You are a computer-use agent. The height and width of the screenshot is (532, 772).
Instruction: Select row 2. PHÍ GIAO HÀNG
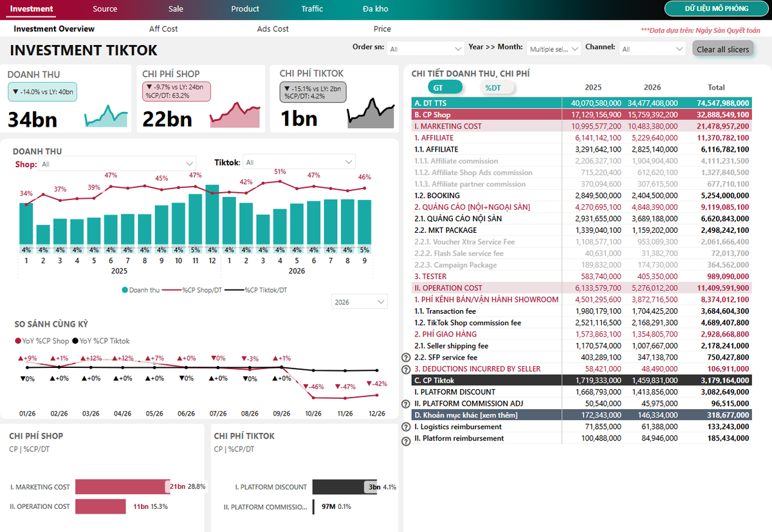point(581,335)
